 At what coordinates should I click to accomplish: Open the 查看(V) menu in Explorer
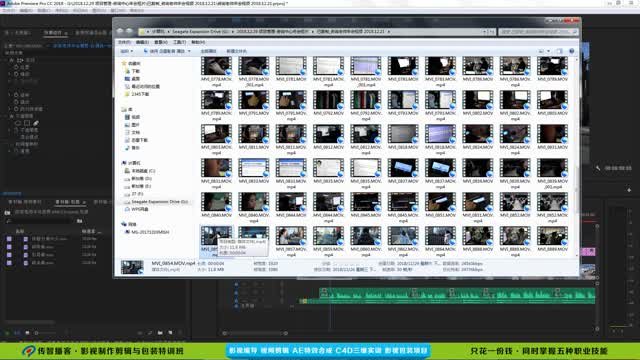tap(161, 42)
